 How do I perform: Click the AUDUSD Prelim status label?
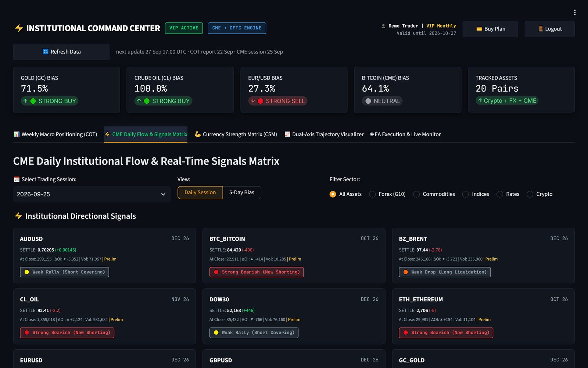(x=110, y=259)
